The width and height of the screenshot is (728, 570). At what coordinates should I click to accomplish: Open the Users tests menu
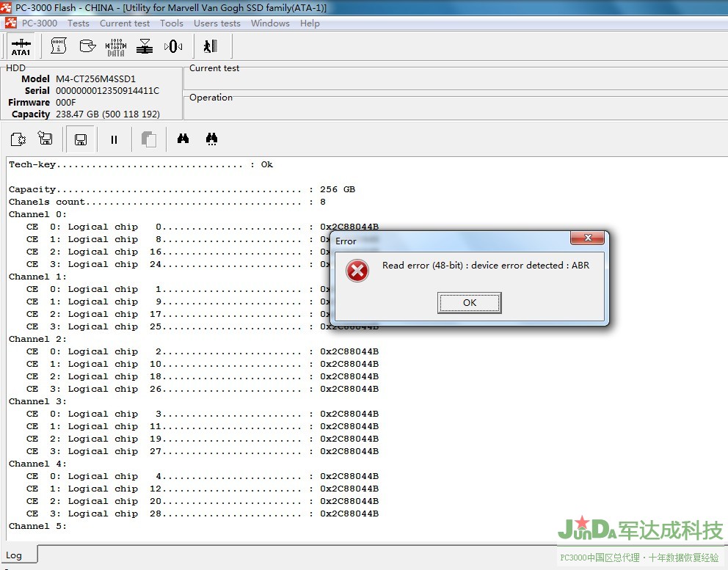tap(216, 23)
